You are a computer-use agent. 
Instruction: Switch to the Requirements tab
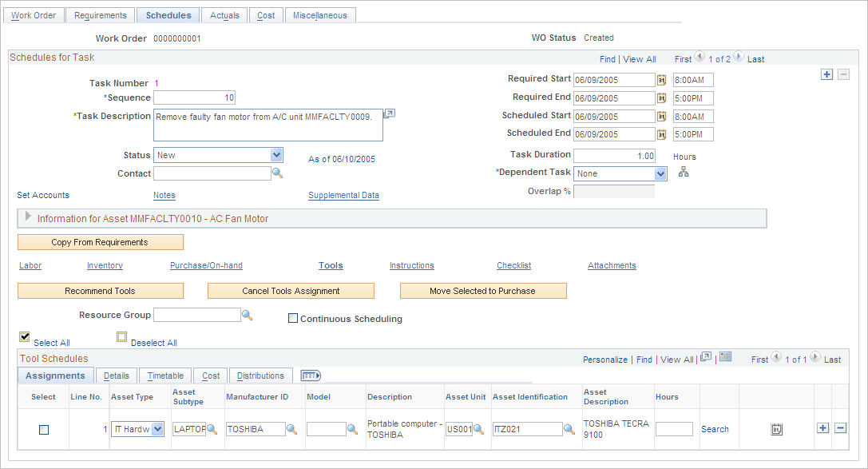pos(100,14)
